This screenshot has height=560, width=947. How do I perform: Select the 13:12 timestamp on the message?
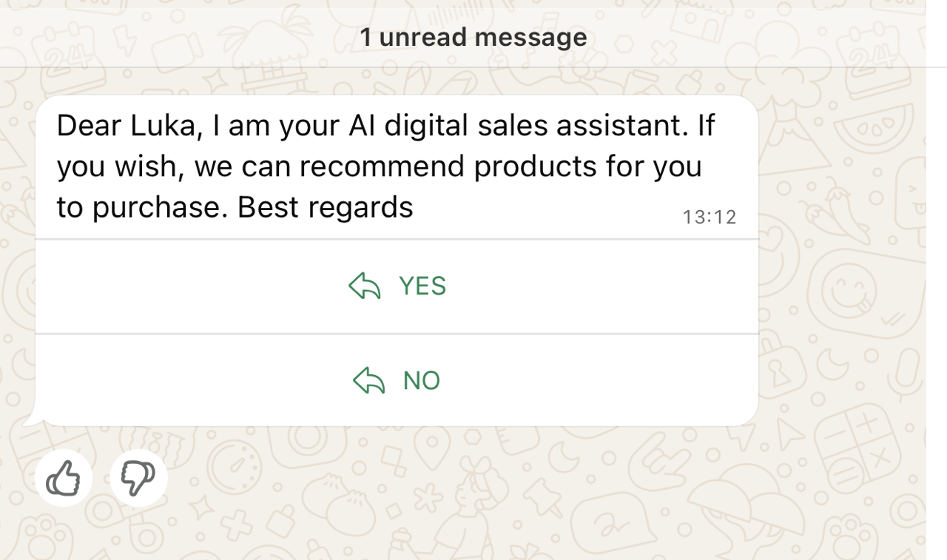pyautogui.click(x=710, y=217)
